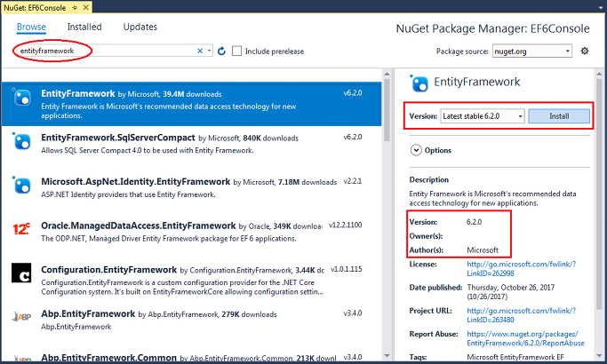Open the License link
Viewport: 607px width, 364px height.
point(521,268)
